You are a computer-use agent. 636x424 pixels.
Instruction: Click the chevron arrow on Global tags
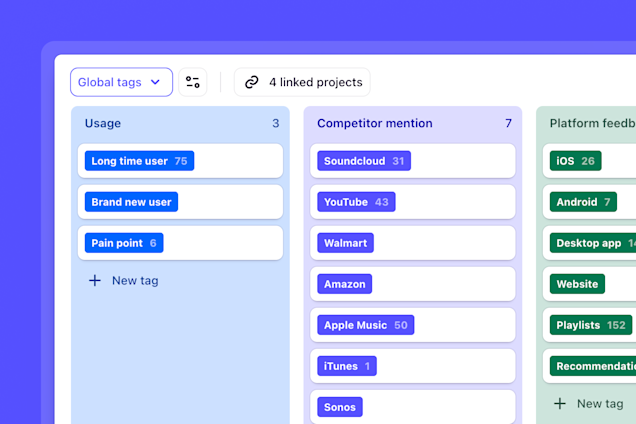pyautogui.click(x=155, y=82)
